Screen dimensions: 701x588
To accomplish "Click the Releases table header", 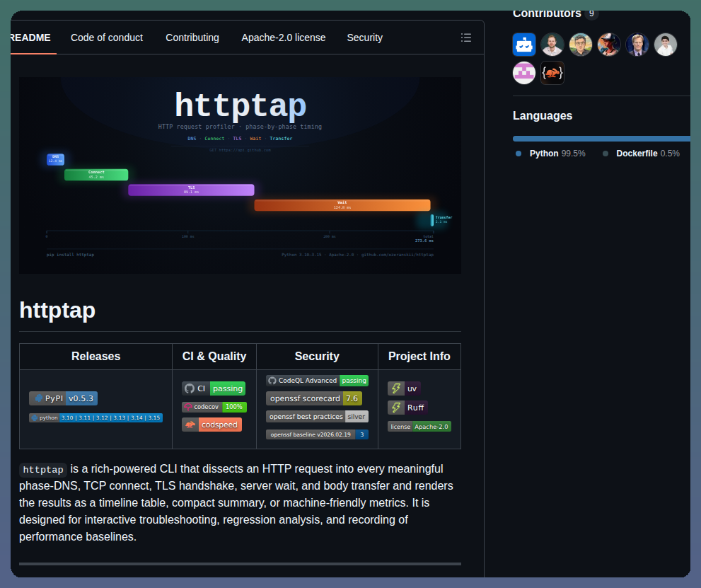I will pyautogui.click(x=95, y=357).
